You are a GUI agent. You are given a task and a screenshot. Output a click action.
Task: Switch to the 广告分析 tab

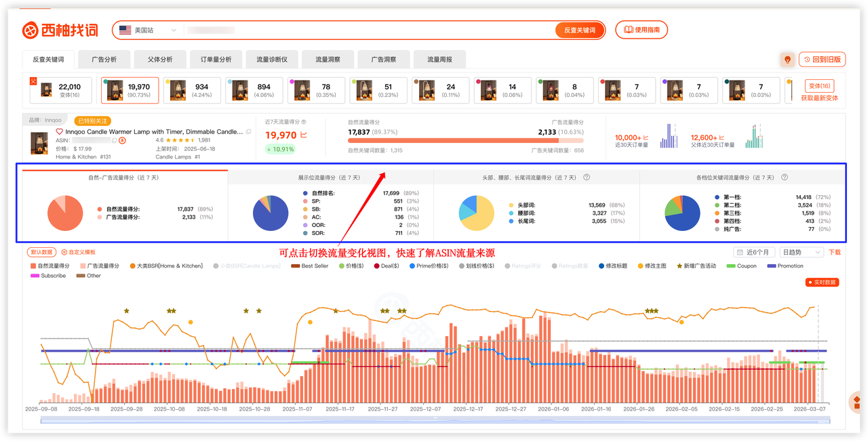point(104,60)
